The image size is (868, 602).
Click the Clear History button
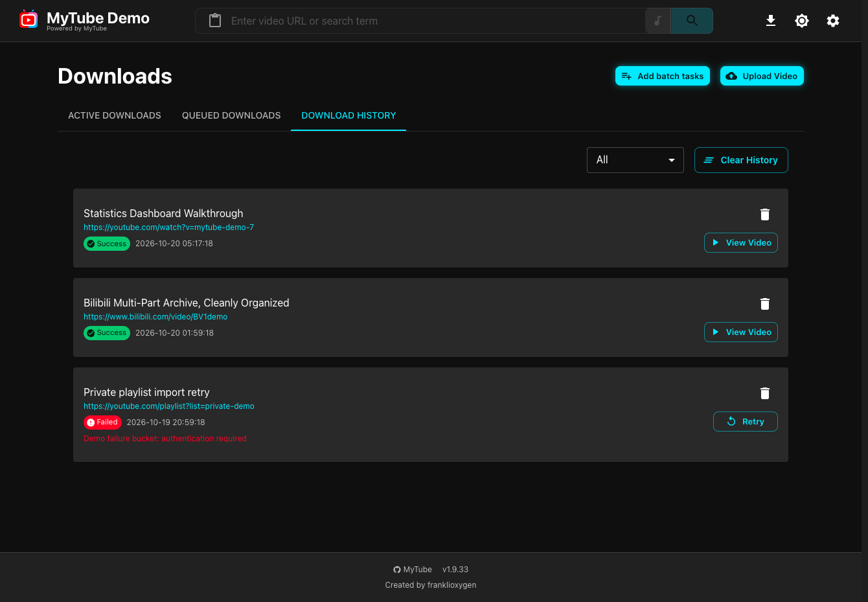pos(741,160)
